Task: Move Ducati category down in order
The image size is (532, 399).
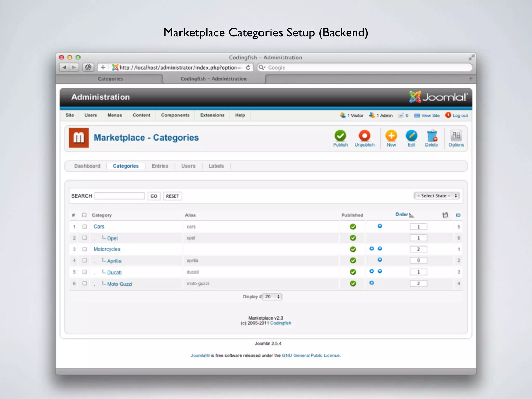Action: point(380,271)
